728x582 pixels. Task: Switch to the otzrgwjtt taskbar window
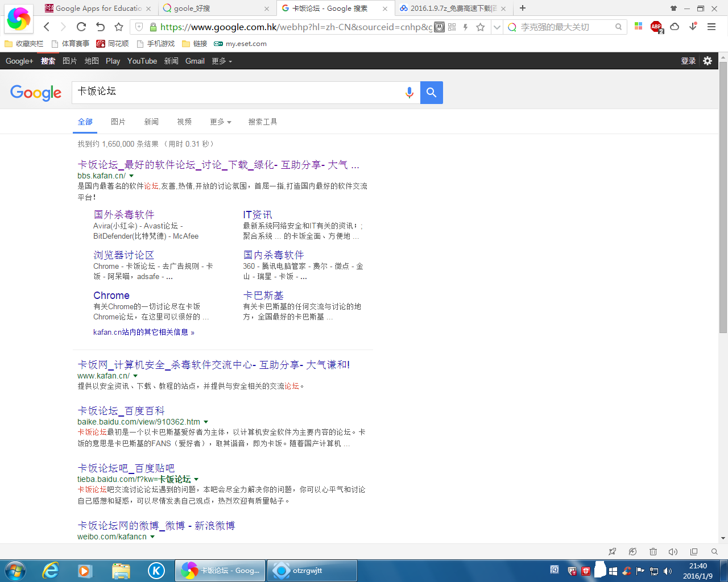click(x=312, y=571)
